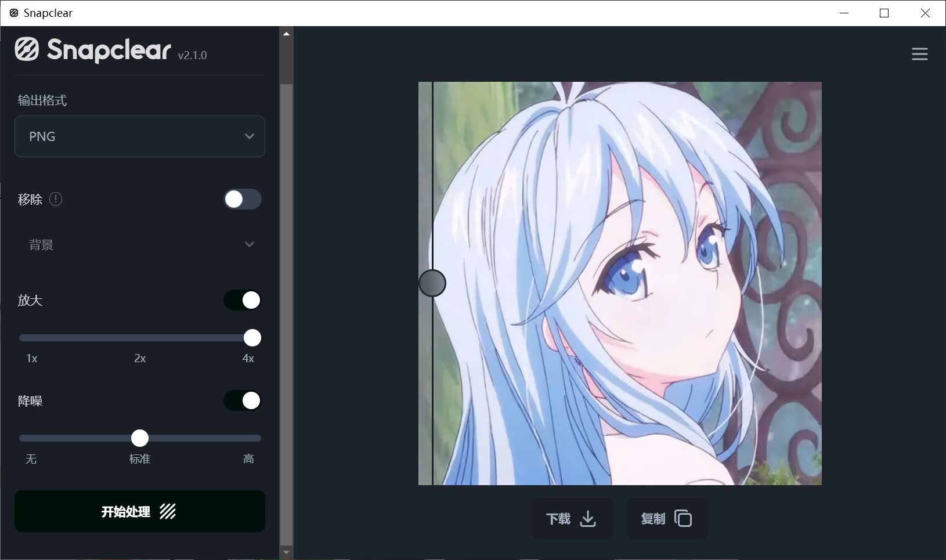This screenshot has width=946, height=560.
Task: Expand the 背景 removal type dropdown
Action: pos(140,244)
